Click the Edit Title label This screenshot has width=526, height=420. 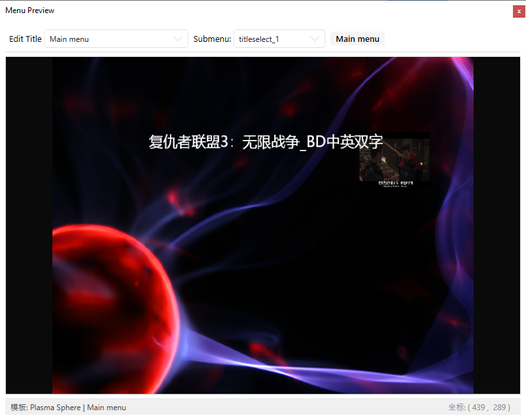coord(25,39)
